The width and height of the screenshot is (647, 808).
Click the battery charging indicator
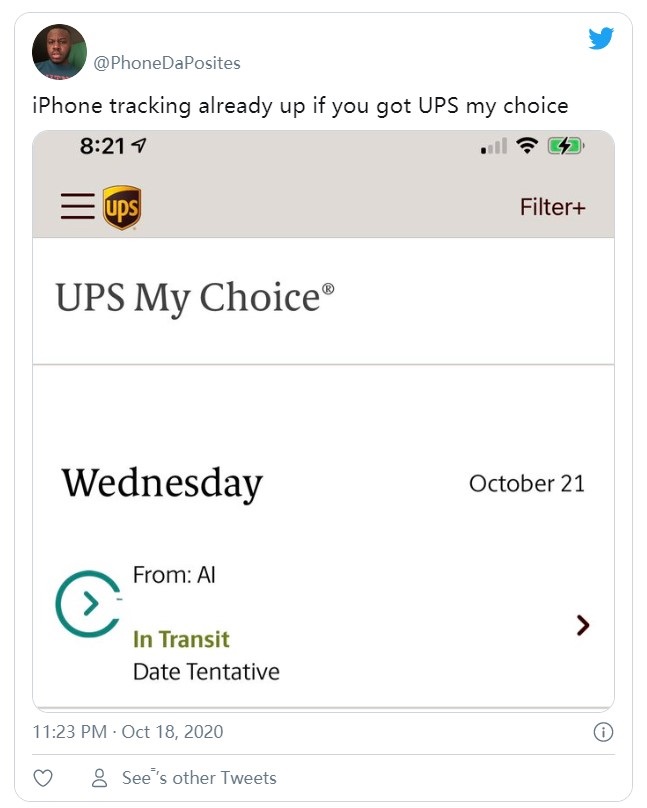[x=565, y=147]
